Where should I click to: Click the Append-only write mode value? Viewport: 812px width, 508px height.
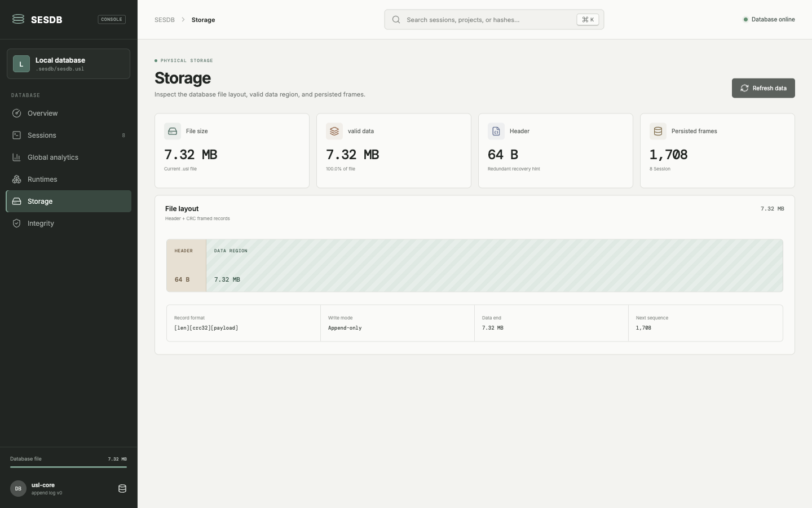coord(345,328)
